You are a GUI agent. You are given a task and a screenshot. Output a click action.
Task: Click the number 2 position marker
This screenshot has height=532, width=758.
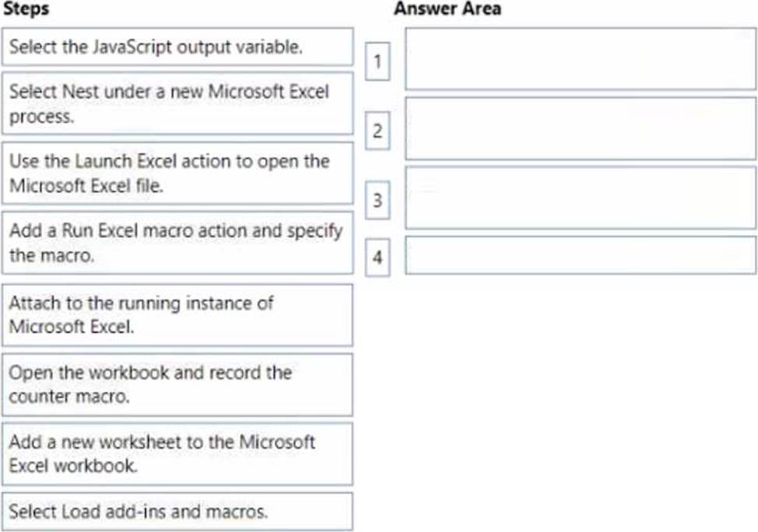coord(377,131)
